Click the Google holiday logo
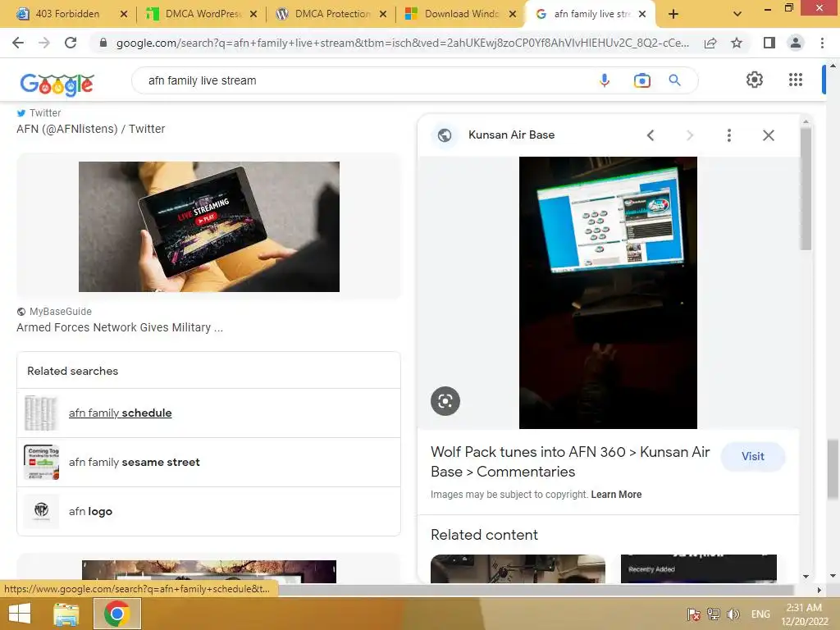 57,84
